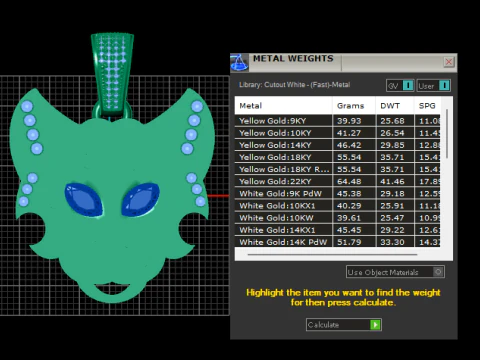Screen dimensions: 480x360
Task: Select the Yellow Gold:18KY R... row
Action: 338,169
